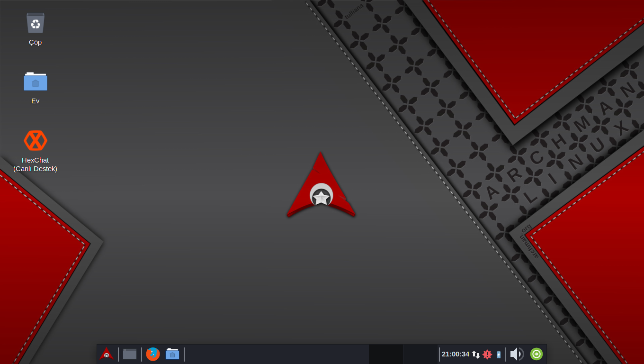Click the red update notifier icon
The image size is (644, 364).
pyautogui.click(x=487, y=354)
